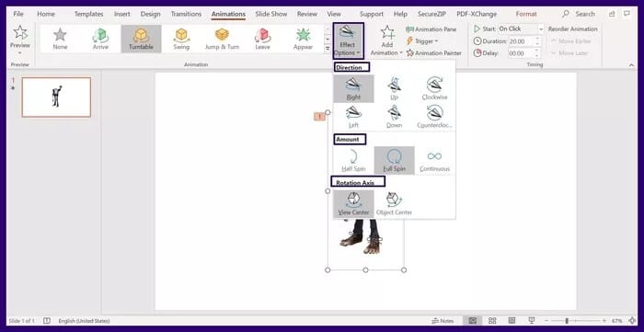Image resolution: width=644 pixels, height=332 pixels.
Task: Select Object Center rotation axis
Action: [394, 203]
